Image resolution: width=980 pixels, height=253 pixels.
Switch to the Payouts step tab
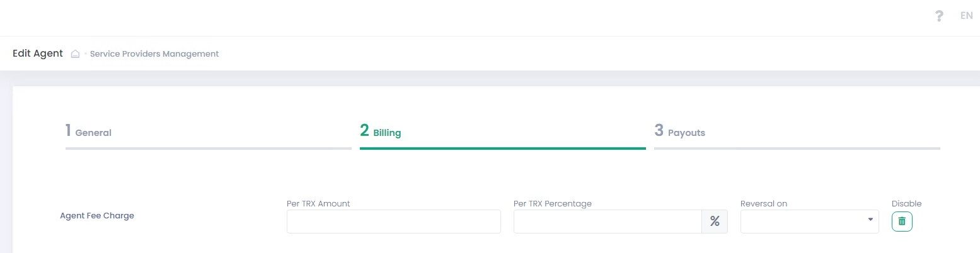coord(680,132)
